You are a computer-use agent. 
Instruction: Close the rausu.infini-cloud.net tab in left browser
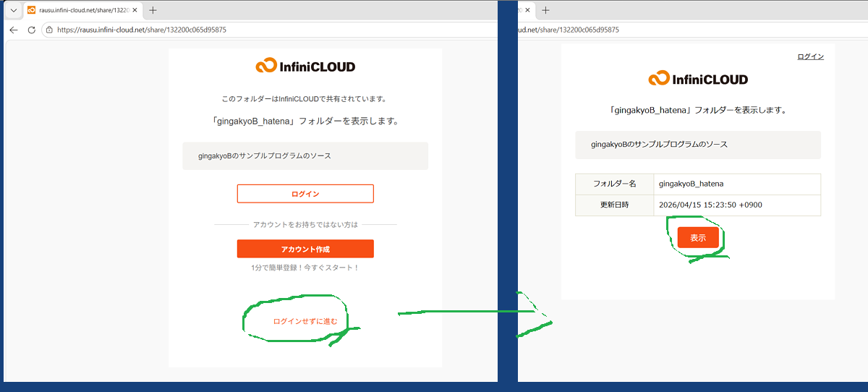click(135, 10)
